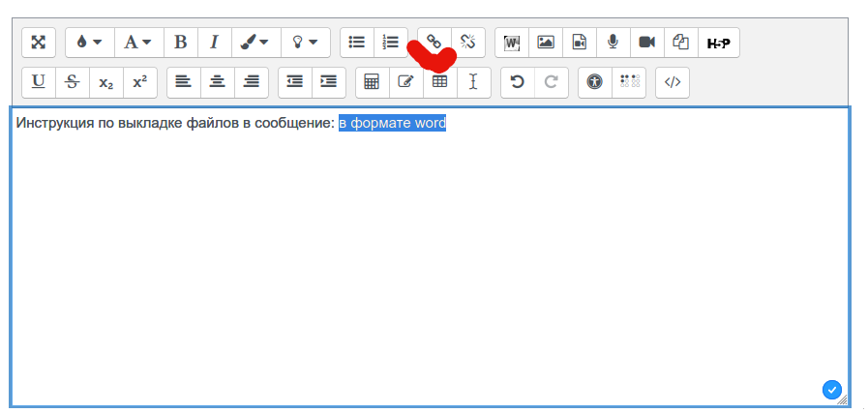
Task: Open the font color droplet dropdown
Action: pyautogui.click(x=90, y=43)
